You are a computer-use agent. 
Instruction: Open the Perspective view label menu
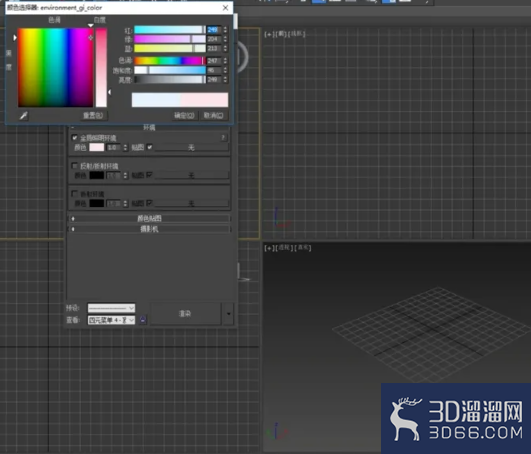[x=284, y=248]
